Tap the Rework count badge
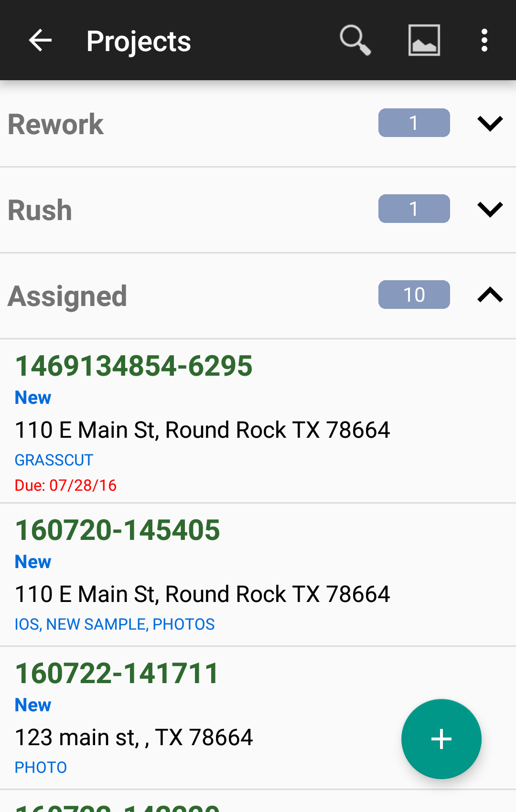The height and width of the screenshot is (812, 516). click(x=414, y=123)
